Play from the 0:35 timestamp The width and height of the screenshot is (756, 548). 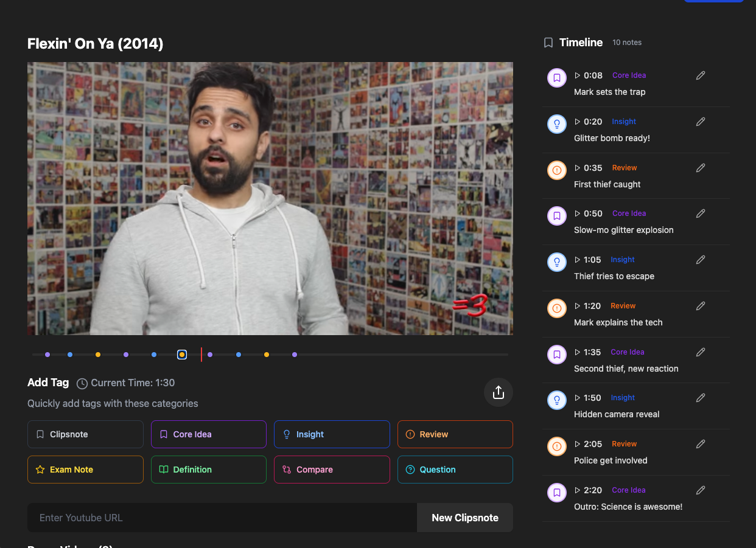(x=589, y=168)
